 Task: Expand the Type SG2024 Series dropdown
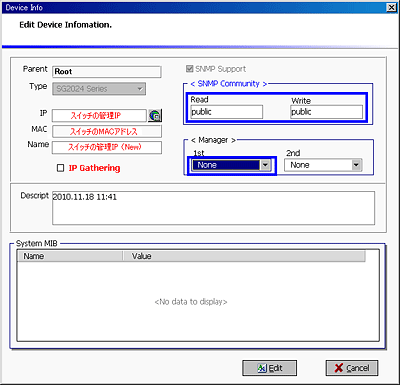tap(140, 89)
